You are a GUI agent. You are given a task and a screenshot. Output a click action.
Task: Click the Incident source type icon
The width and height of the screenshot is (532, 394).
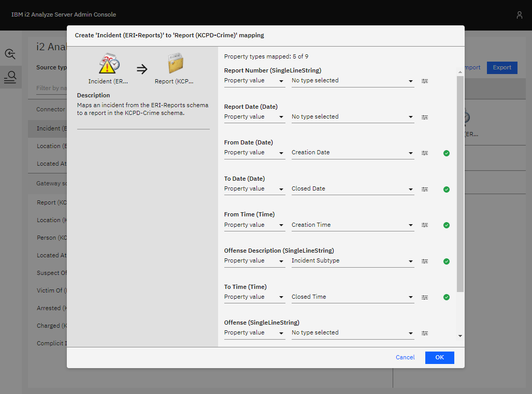point(109,63)
